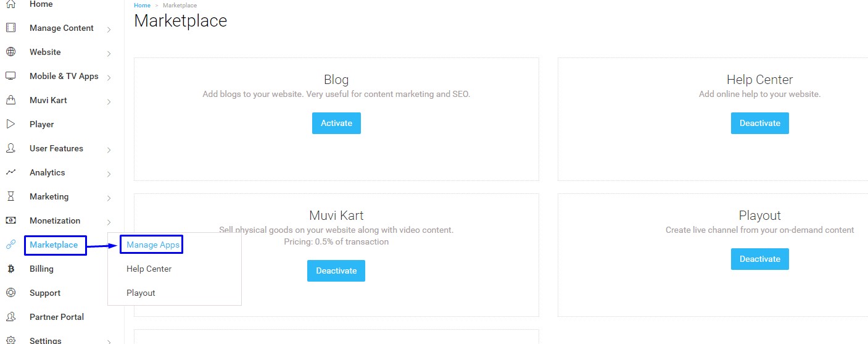868x344 pixels.
Task: Follow the Home breadcrumb link
Action: (x=142, y=6)
